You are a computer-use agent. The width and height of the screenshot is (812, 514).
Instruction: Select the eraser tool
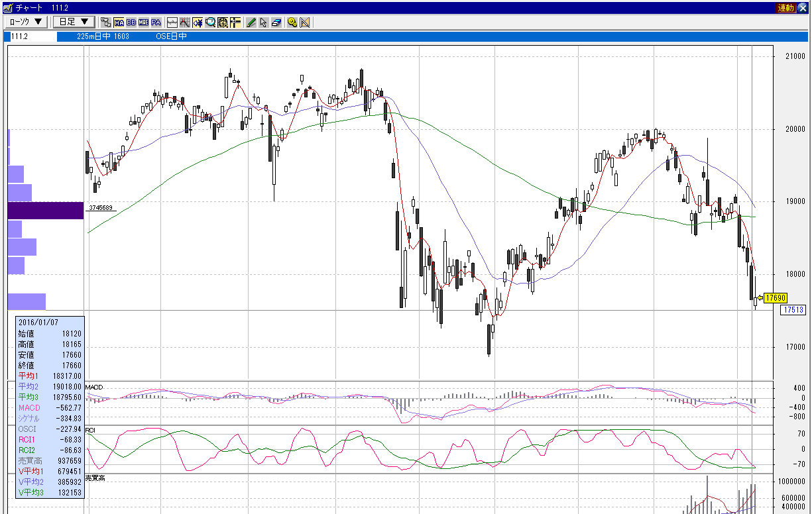[276, 22]
